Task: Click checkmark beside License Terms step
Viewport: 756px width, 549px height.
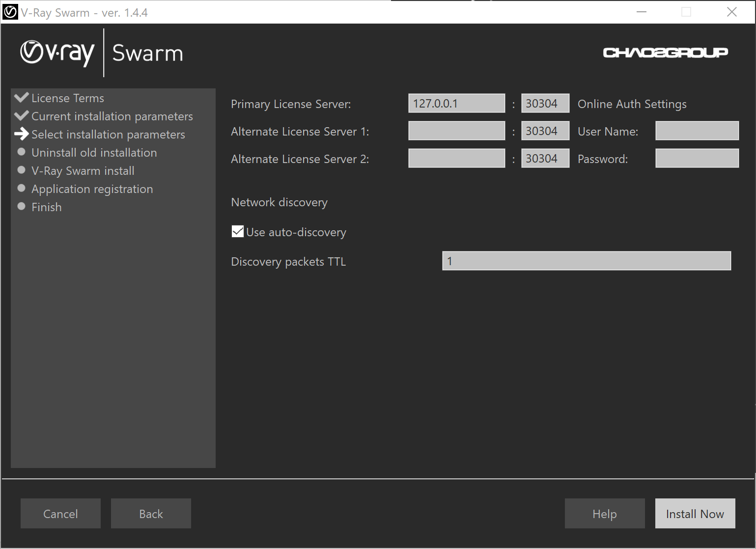Action: coord(22,97)
